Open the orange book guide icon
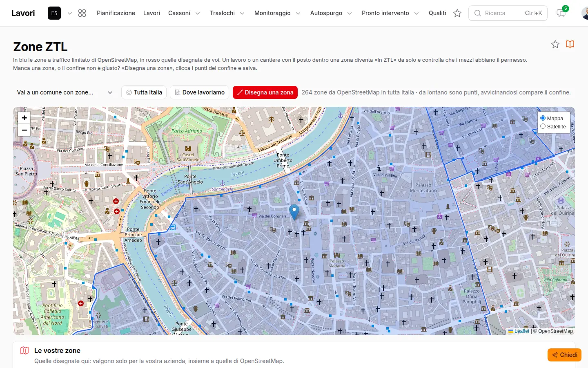Image resolution: width=588 pixels, height=368 pixels. click(x=570, y=44)
